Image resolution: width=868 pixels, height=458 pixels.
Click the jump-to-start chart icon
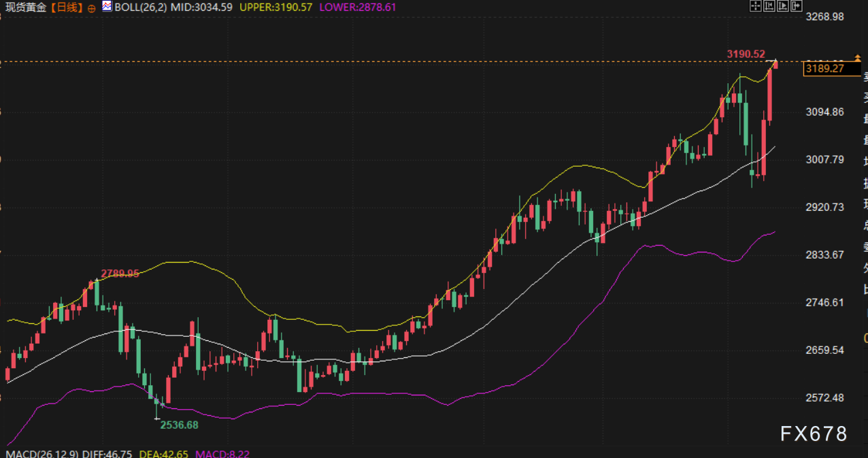tap(769, 6)
